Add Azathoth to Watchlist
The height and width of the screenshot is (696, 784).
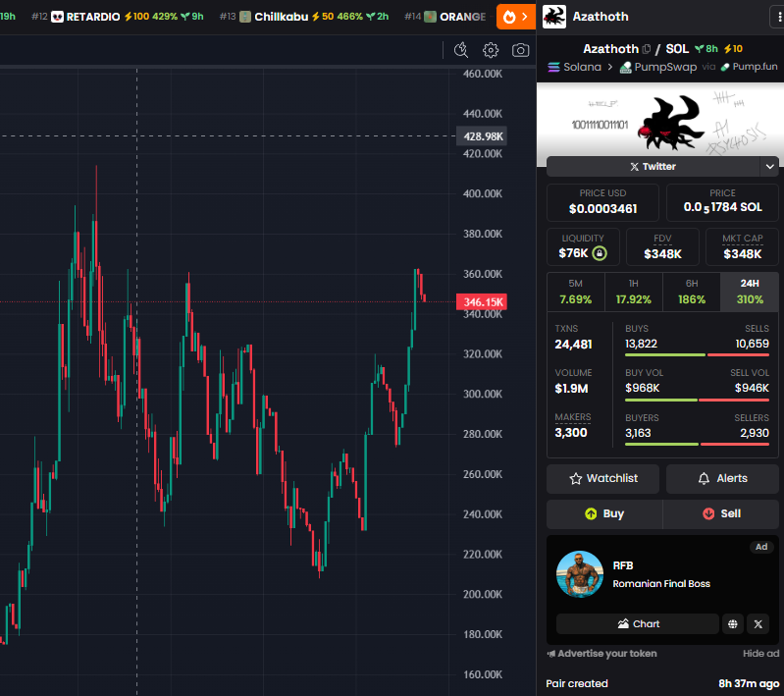click(603, 479)
